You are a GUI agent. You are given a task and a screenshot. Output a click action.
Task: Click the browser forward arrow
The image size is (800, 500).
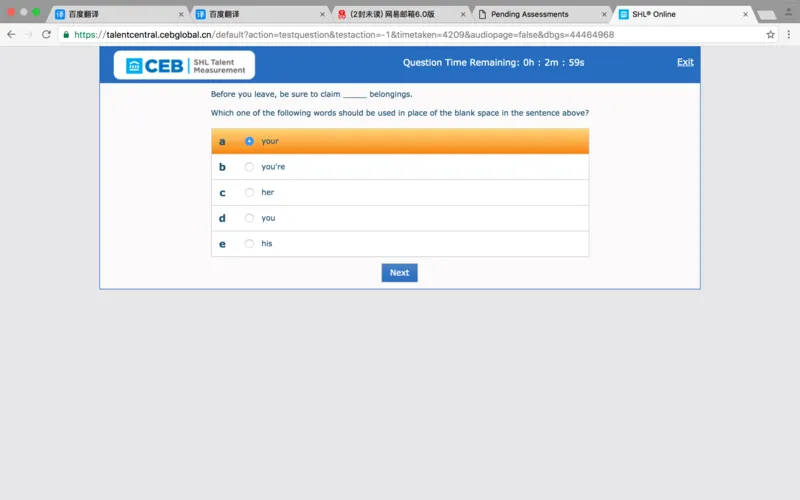[28, 34]
